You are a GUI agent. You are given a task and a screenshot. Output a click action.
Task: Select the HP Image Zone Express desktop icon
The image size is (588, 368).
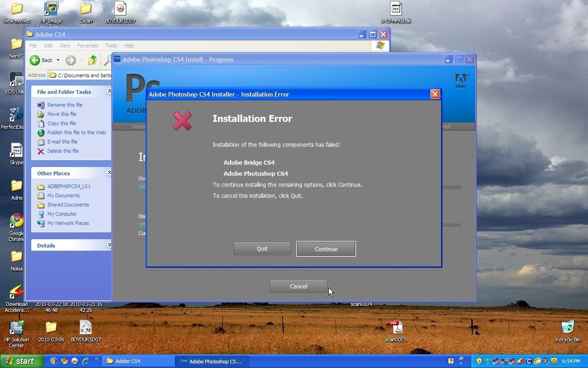(x=51, y=15)
